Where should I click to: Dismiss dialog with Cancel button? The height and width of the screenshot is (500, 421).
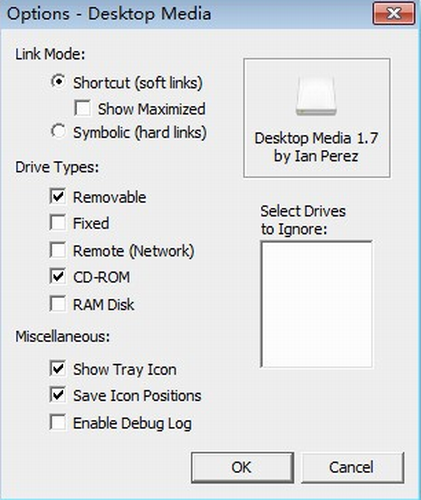[x=352, y=467]
